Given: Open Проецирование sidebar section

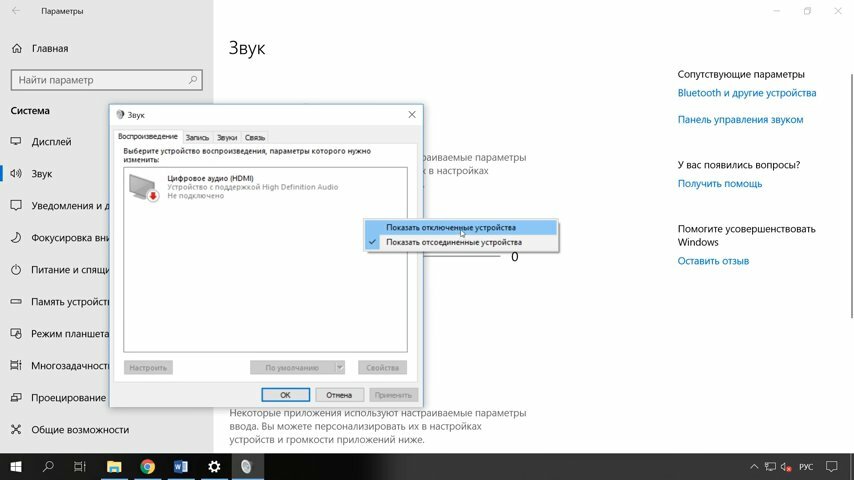Looking at the screenshot, I should (58, 398).
